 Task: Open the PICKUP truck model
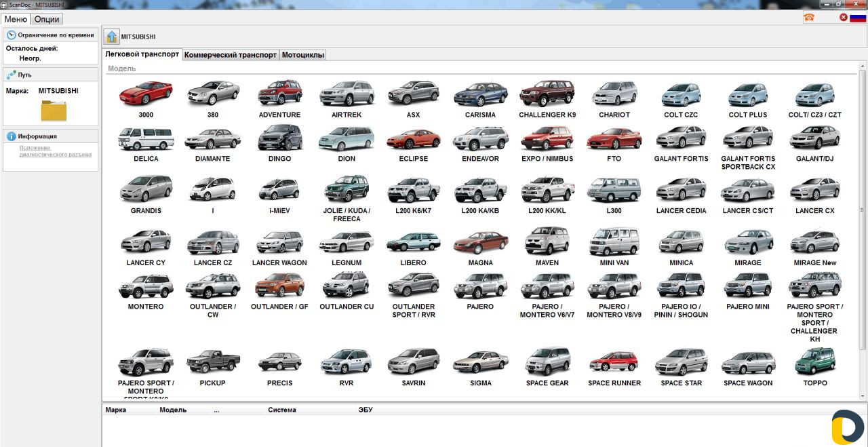213,362
